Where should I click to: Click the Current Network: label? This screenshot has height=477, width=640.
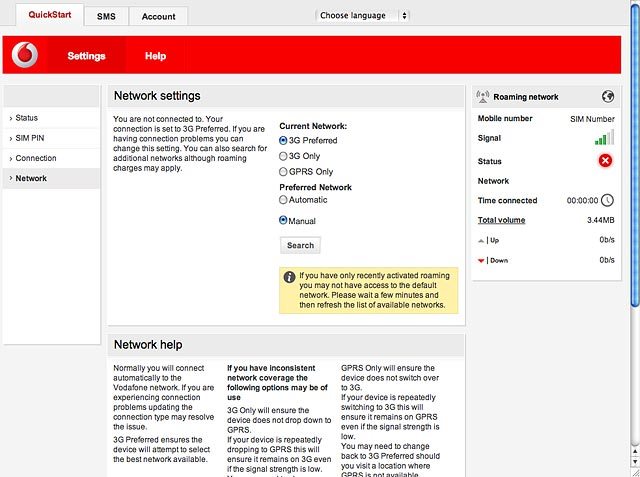[313, 126]
